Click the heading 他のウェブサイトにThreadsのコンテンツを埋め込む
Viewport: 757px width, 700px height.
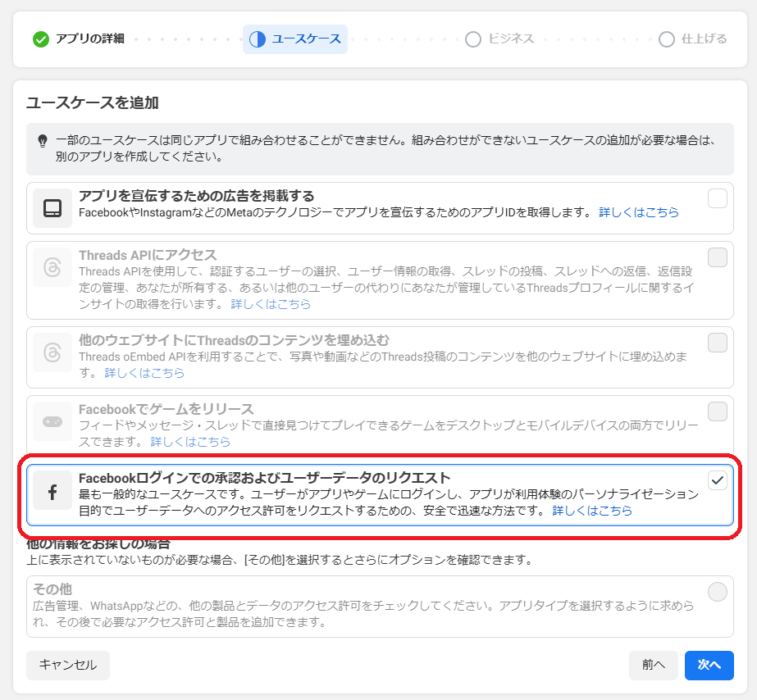coord(234,341)
